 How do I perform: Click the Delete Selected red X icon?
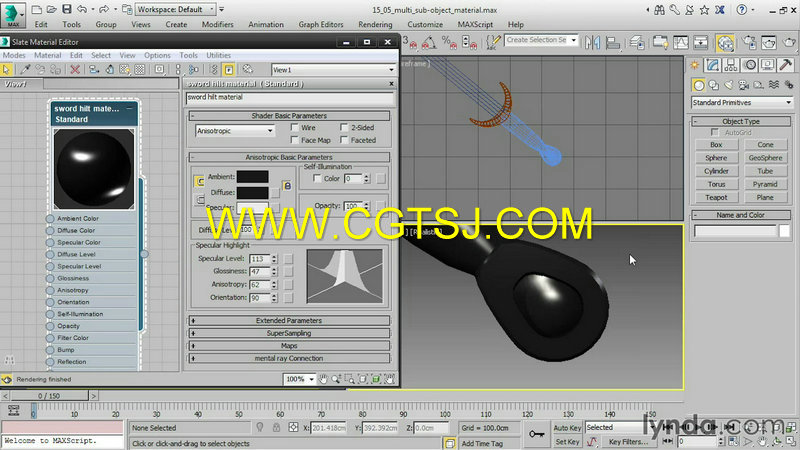75,69
